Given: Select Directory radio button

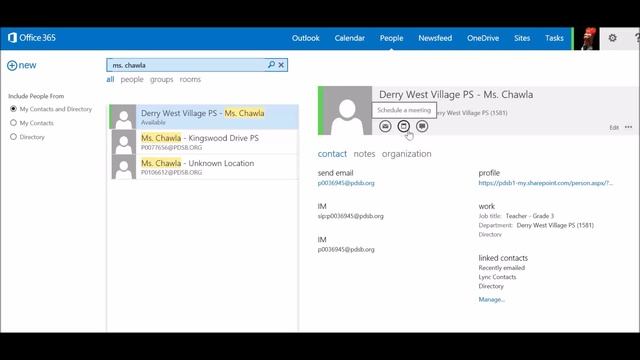Looking at the screenshot, I should [13, 137].
